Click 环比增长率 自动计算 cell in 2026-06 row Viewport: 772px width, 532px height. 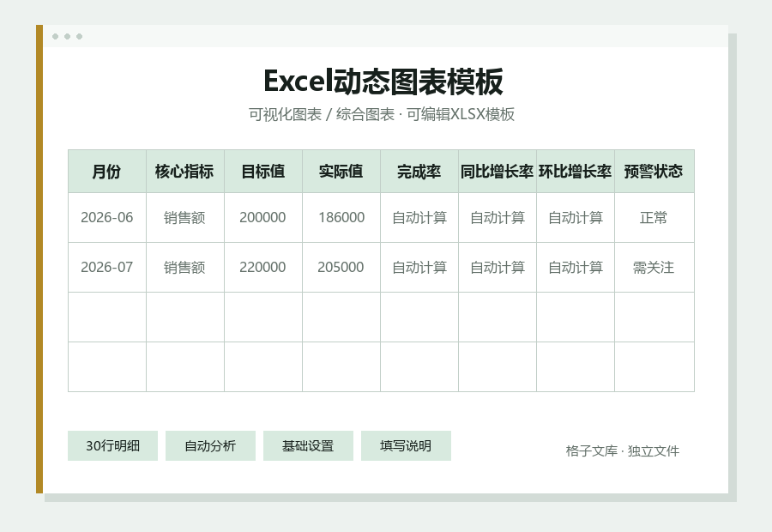[x=576, y=218]
